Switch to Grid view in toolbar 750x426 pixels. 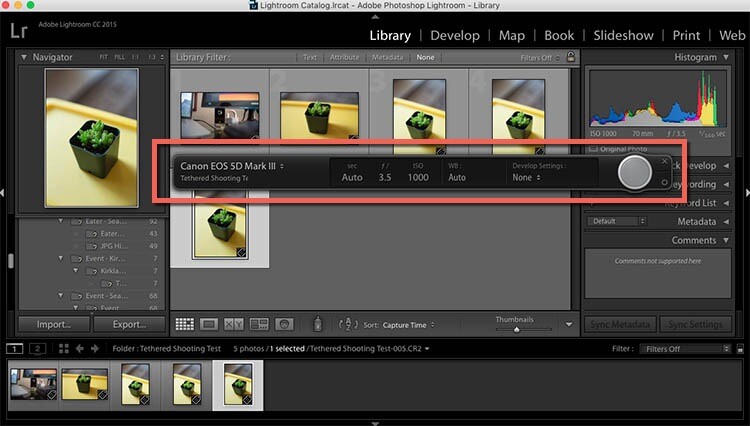tap(184, 324)
